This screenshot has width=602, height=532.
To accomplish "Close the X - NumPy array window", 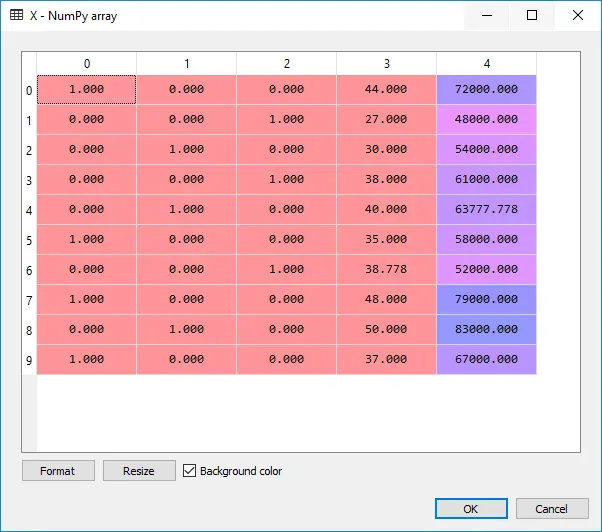I will coord(577,15).
